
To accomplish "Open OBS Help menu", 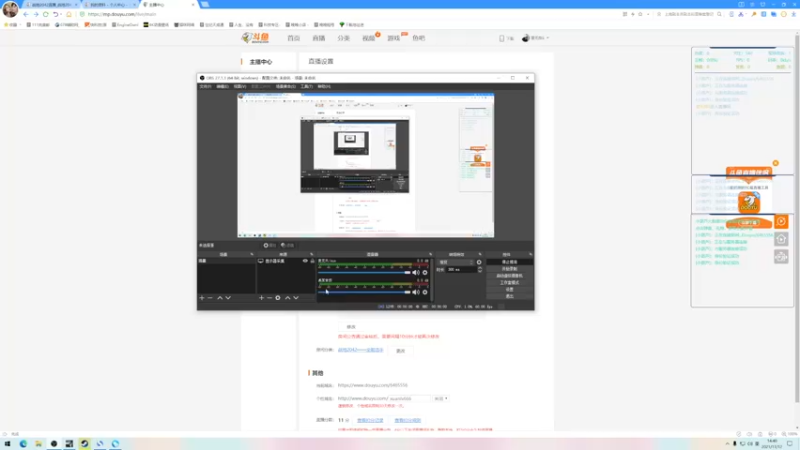I will 324,86.
